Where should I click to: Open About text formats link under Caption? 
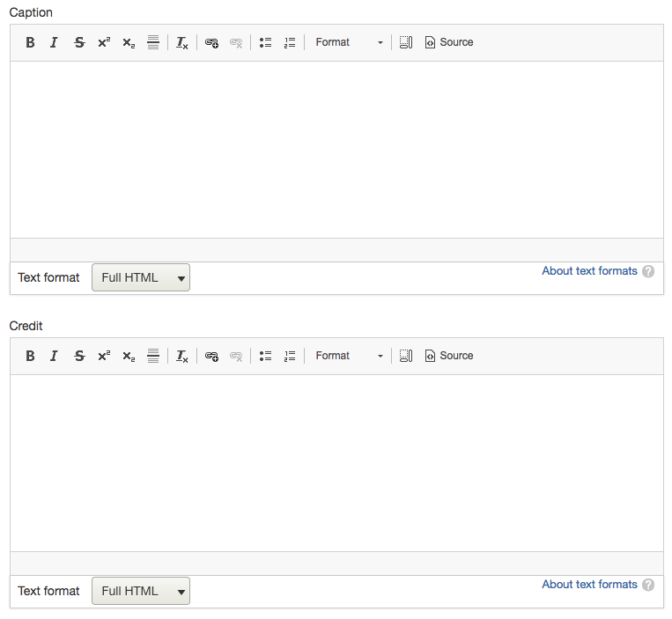(589, 271)
